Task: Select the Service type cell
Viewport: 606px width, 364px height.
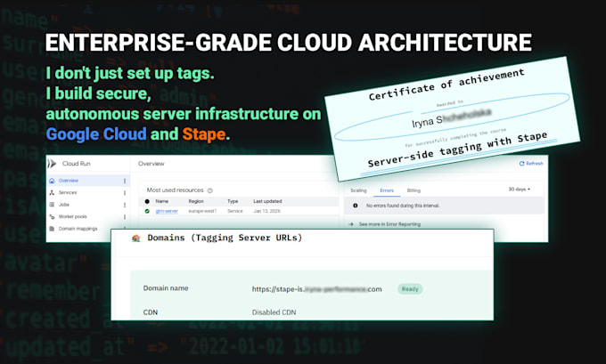Action: (235, 211)
